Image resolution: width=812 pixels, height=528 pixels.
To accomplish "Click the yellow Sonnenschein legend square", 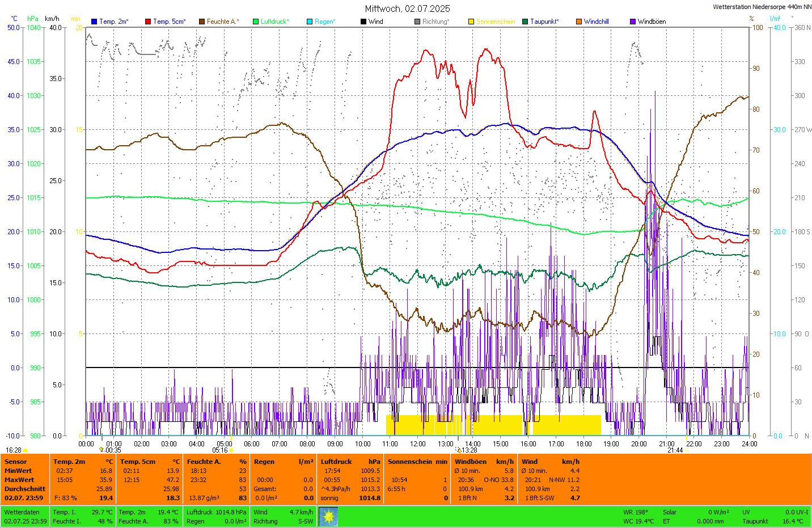I will 471,22.
